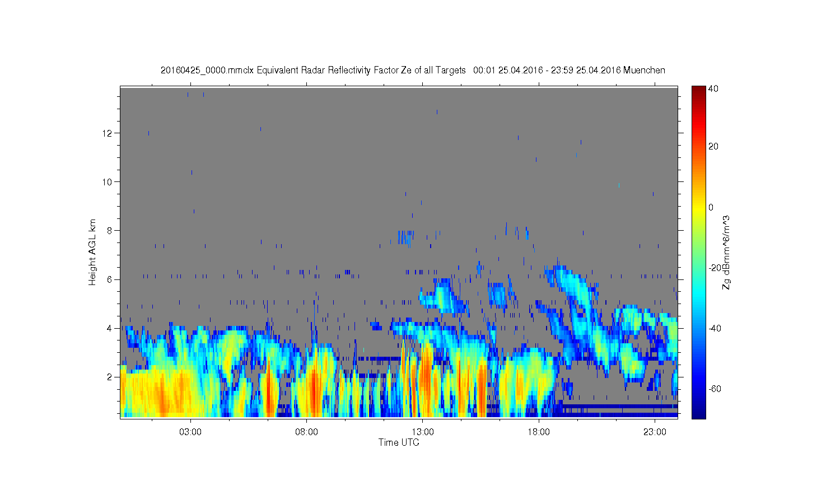Viewport: 840px width, 504px height.
Task: Click the colorbar label '-20'
Action: coord(715,268)
